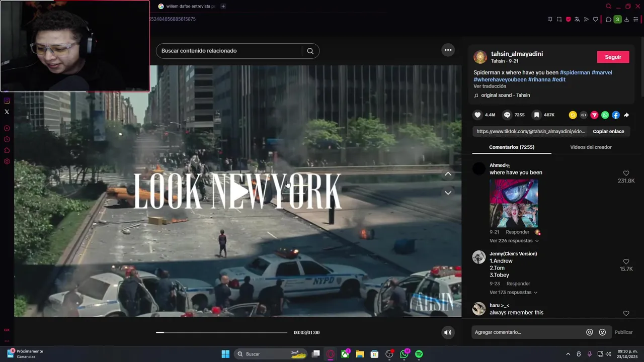The width and height of the screenshot is (644, 362).
Task: Open tahsin_almayadini profile name
Action: tap(517, 54)
